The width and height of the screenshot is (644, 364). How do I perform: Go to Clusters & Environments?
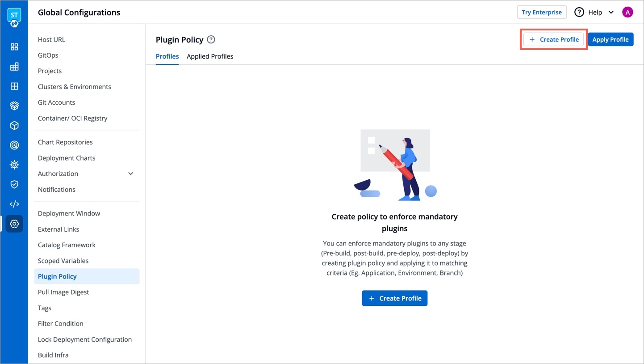point(75,87)
